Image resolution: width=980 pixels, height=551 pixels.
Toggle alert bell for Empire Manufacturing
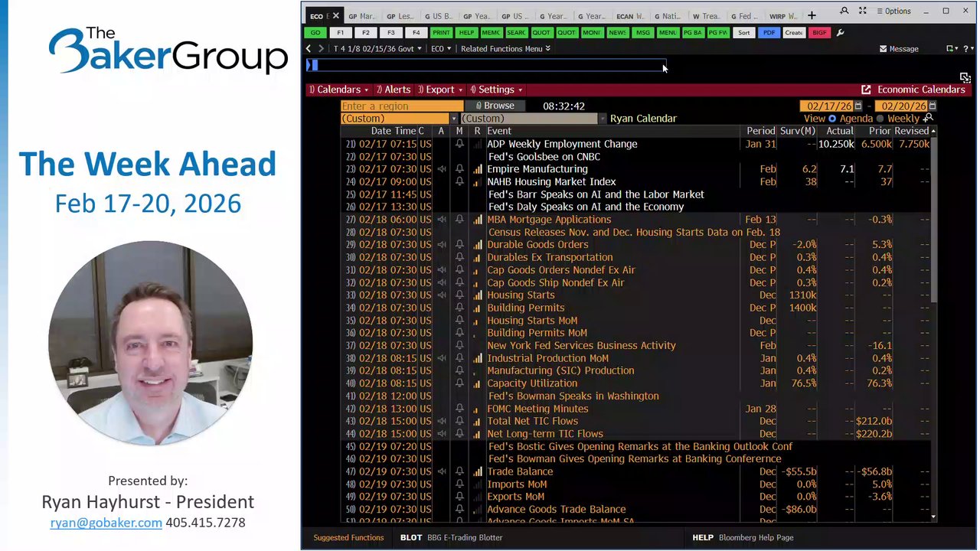pos(459,169)
